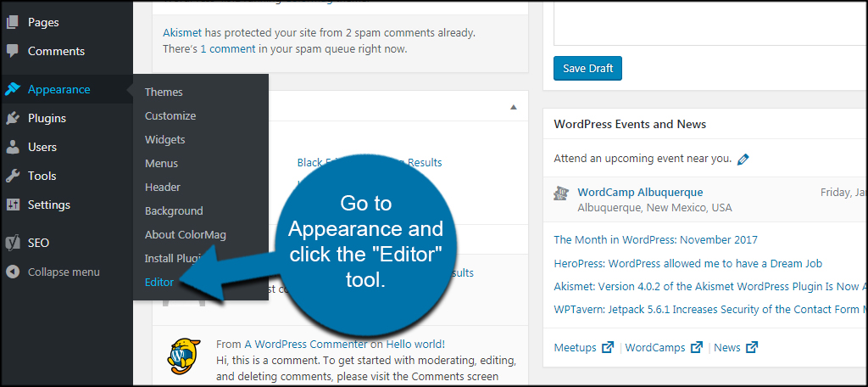Select Widgets in Appearance submenu
Screen dimensions: 868x387
(x=165, y=140)
